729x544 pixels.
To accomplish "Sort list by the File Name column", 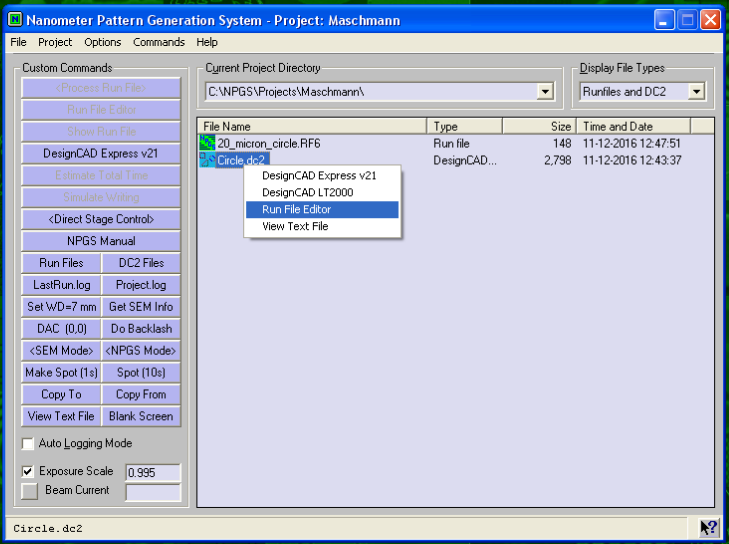I will click(312, 126).
